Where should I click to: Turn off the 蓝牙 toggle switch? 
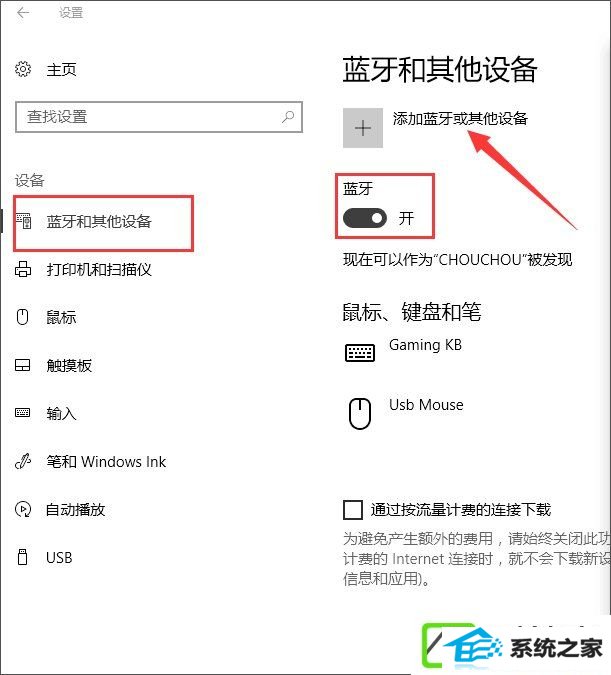coord(365,218)
